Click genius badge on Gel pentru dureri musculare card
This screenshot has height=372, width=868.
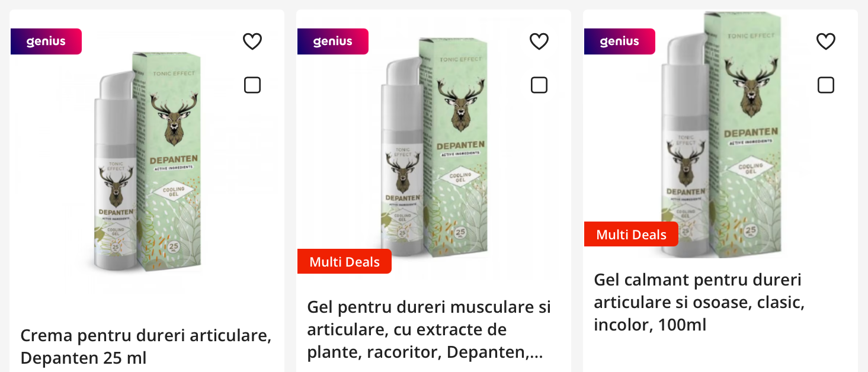[x=332, y=41]
